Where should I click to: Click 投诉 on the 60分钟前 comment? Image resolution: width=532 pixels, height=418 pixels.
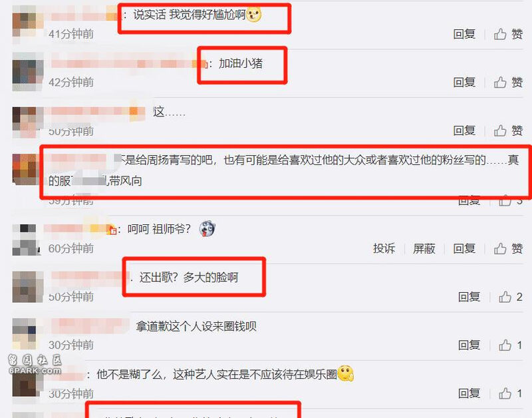[x=384, y=248]
